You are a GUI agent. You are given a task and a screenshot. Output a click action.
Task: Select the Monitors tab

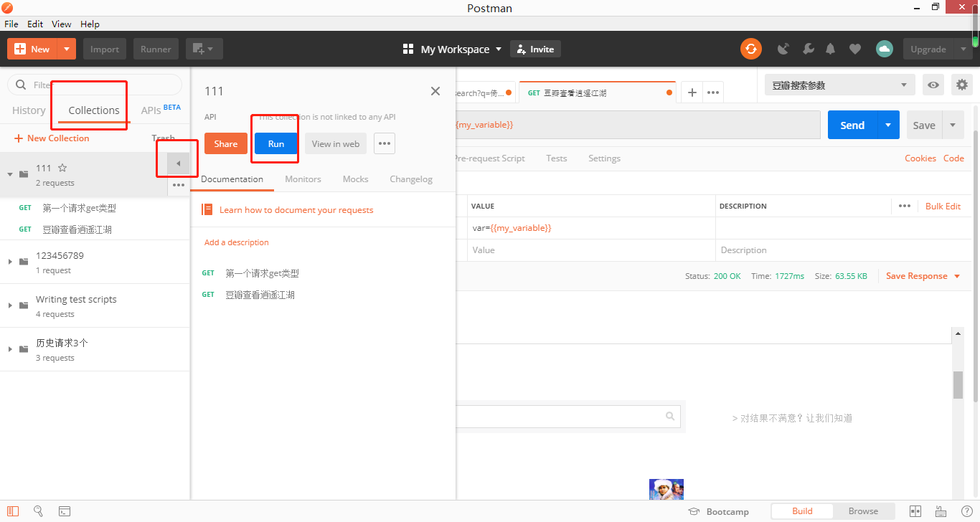click(x=303, y=179)
